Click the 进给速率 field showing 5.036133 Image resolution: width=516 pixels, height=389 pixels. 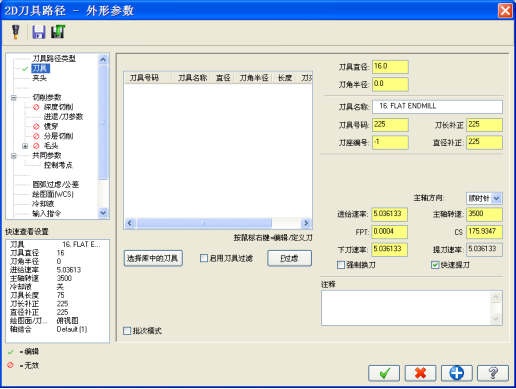[389, 214]
